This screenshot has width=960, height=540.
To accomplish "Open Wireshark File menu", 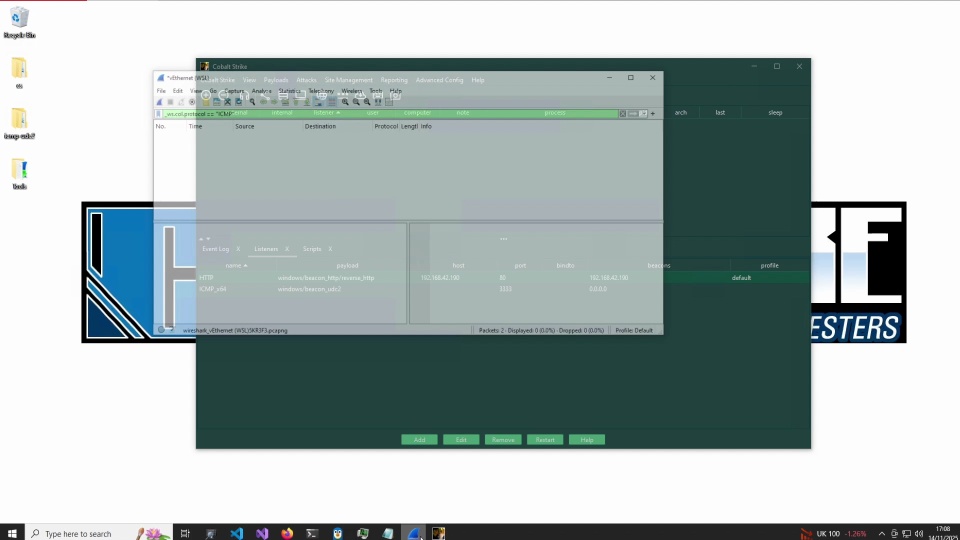I will point(161,91).
